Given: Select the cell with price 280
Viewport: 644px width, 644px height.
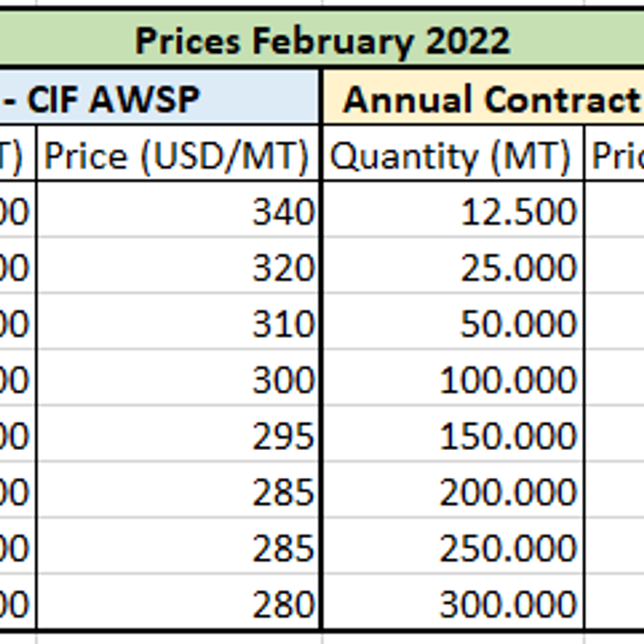Looking at the screenshot, I should pyautogui.click(x=177, y=604).
